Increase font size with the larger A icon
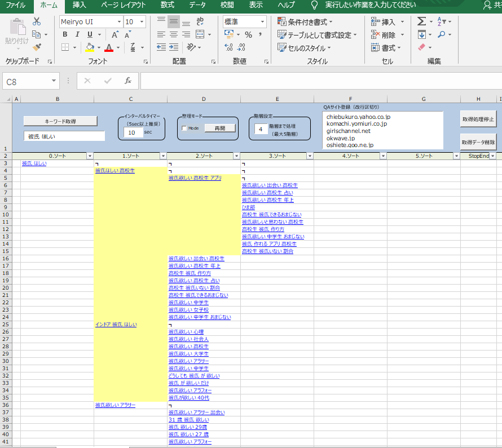502x448 pixels. [x=115, y=34]
